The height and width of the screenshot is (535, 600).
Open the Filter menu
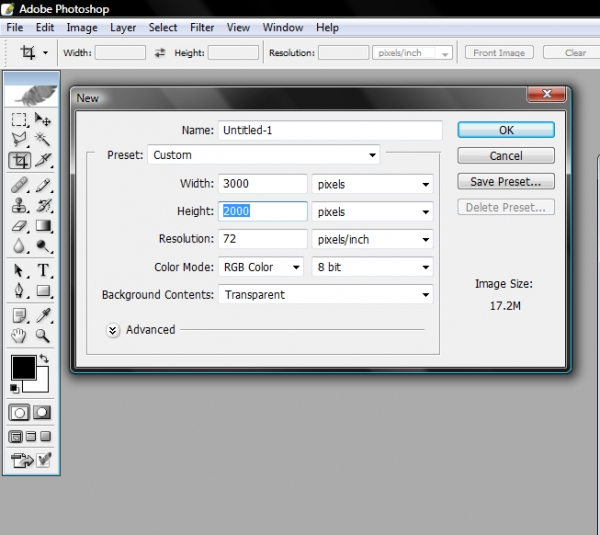(202, 28)
